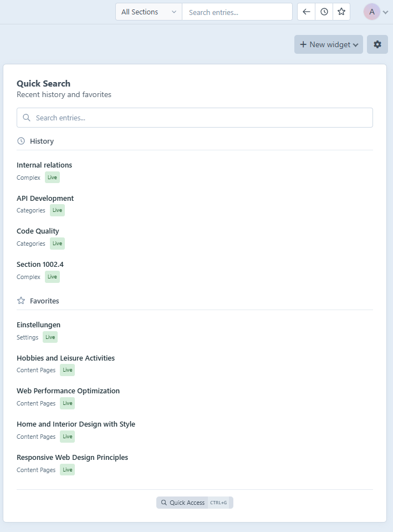Toggle the Live badge for API Development
The height and width of the screenshot is (532, 393).
pos(57,210)
